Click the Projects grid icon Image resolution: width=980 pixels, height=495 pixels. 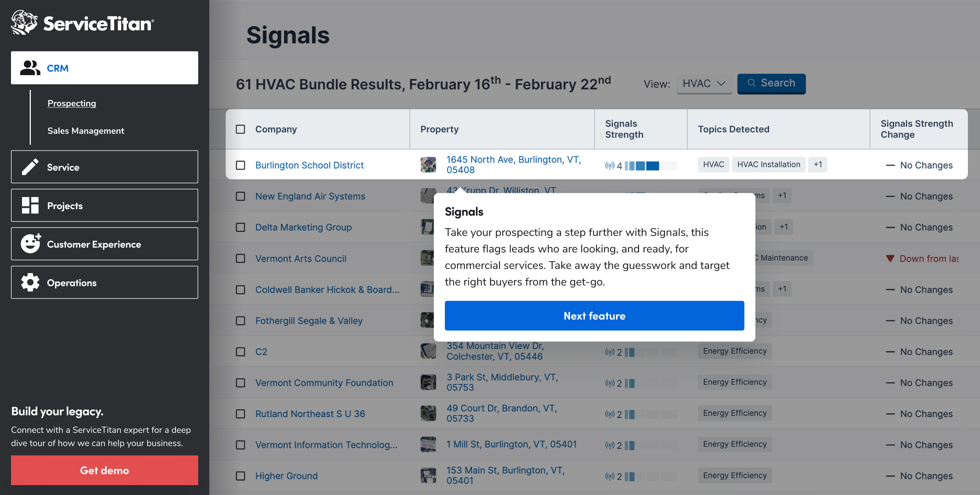pos(30,206)
